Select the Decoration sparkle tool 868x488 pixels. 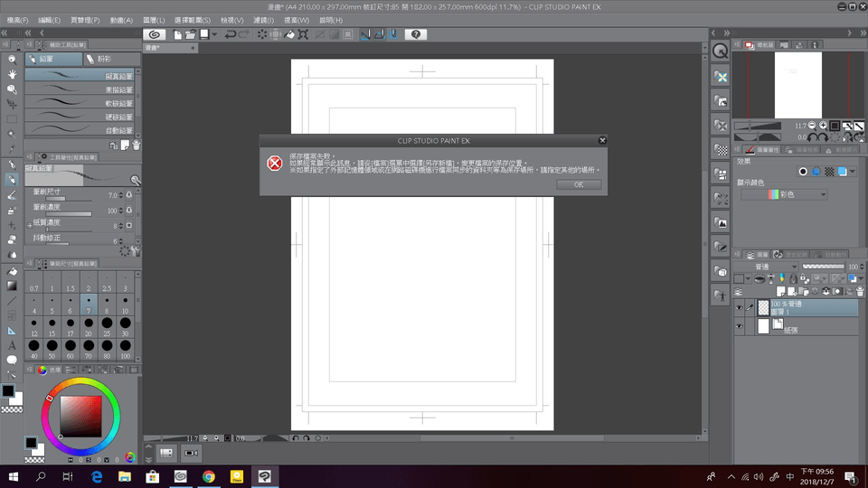(12, 225)
